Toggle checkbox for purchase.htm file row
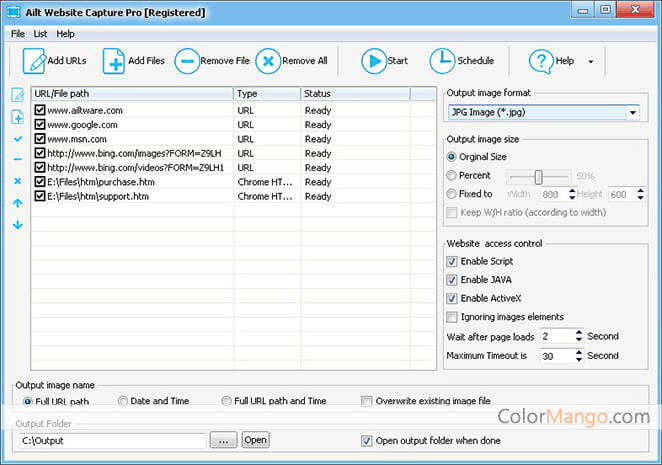Image resolution: width=662 pixels, height=465 pixels. 40,182
